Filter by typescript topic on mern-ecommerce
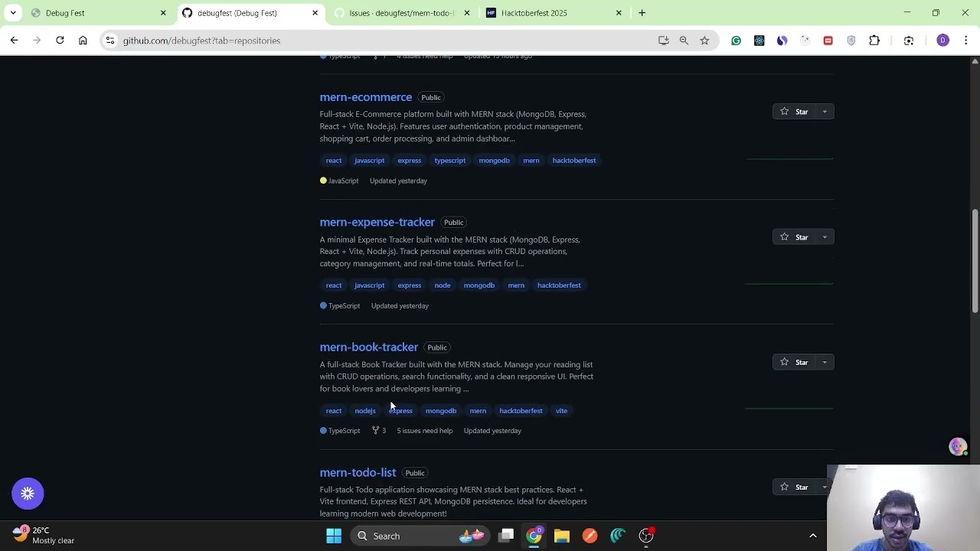The width and height of the screenshot is (980, 551). (x=449, y=161)
